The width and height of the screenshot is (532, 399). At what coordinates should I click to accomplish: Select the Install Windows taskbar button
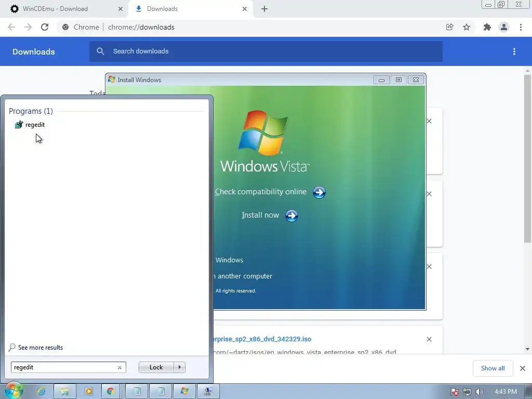pyautogui.click(x=184, y=391)
